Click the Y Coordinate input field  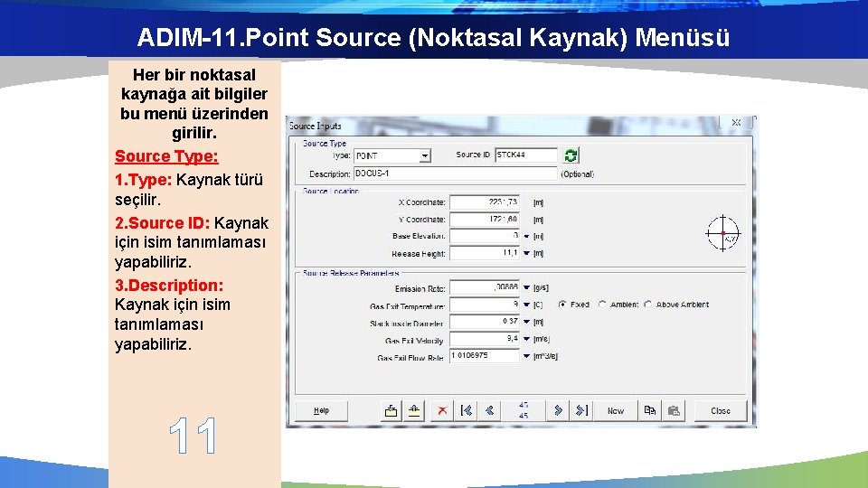click(485, 220)
